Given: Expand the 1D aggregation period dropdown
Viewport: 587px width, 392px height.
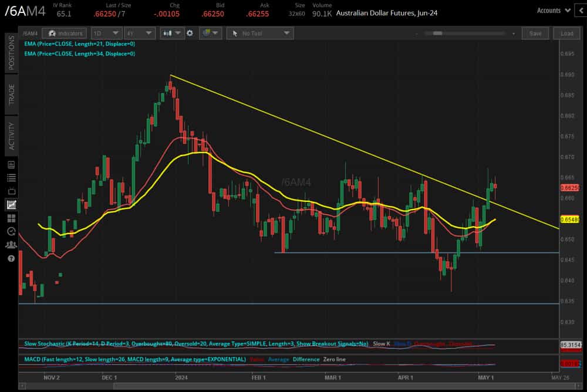Looking at the screenshot, I should point(106,33).
